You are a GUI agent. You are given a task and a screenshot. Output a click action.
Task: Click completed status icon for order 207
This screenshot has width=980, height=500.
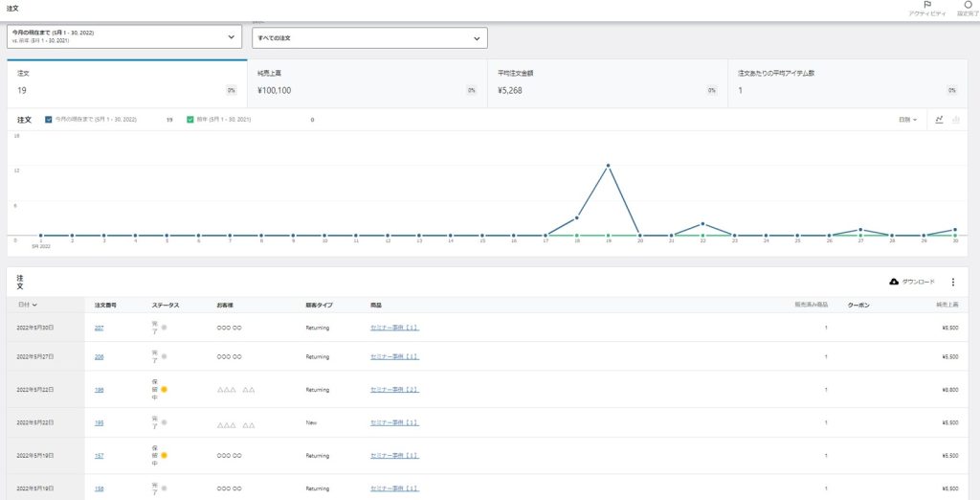click(x=164, y=328)
